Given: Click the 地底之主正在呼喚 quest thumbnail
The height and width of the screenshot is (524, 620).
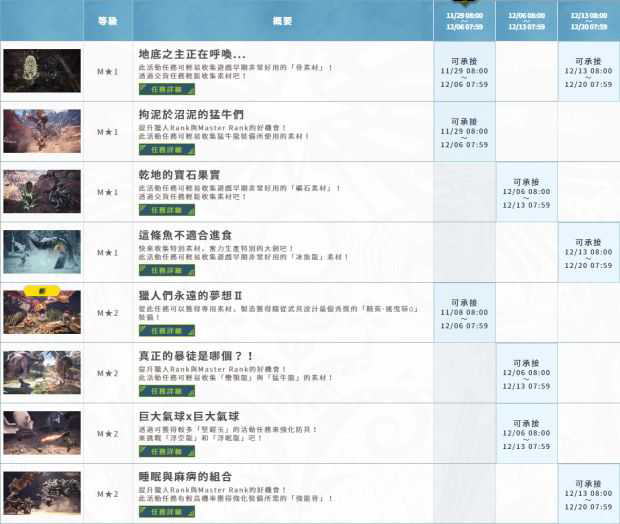Looking at the screenshot, I should [41, 71].
